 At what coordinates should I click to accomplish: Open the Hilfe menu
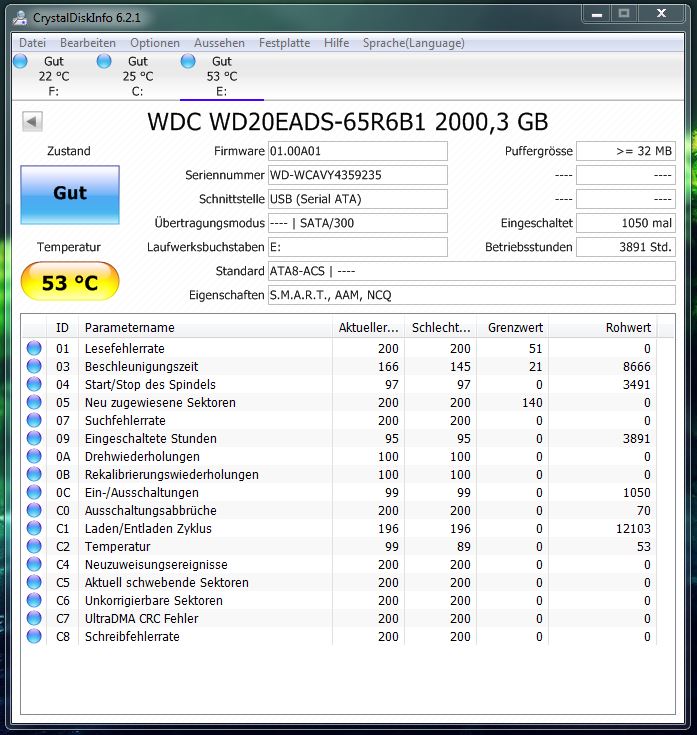click(x=337, y=43)
